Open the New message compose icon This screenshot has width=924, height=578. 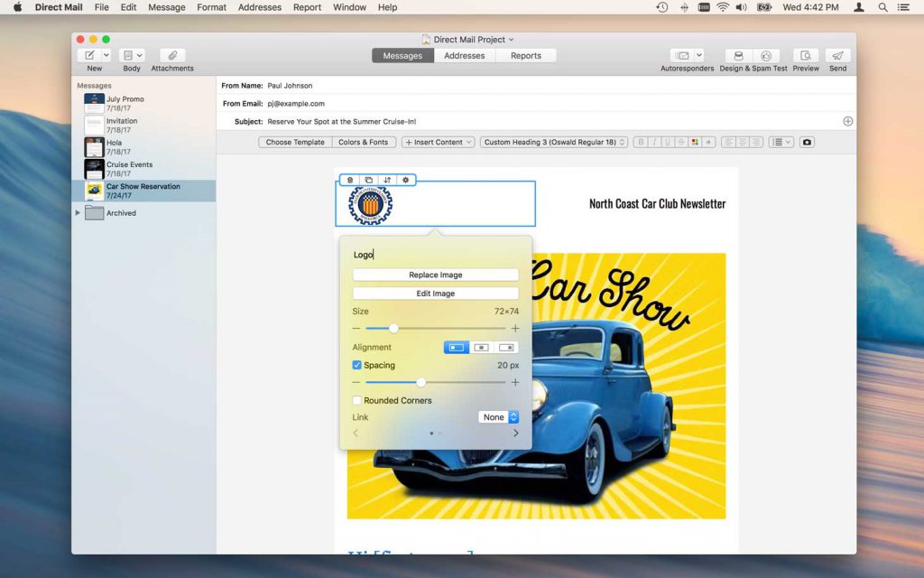click(89, 56)
